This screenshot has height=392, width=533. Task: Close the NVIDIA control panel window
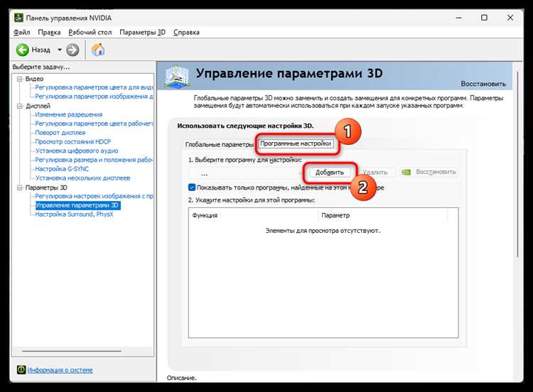[x=510, y=18]
